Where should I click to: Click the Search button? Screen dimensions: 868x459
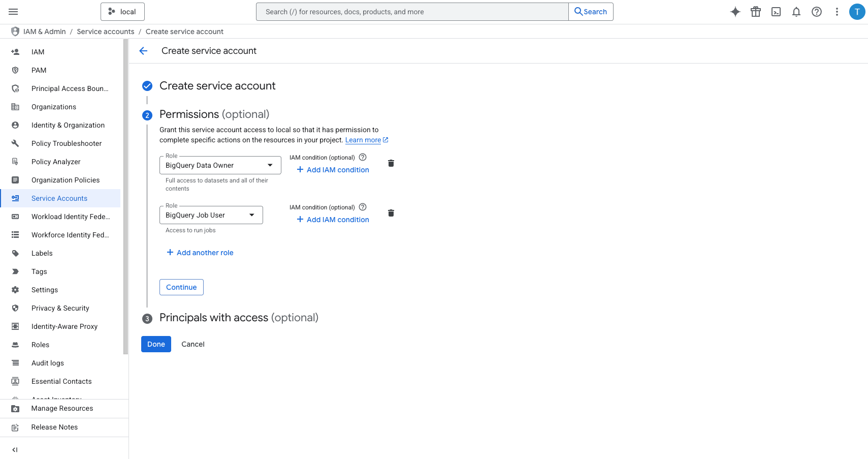[x=591, y=12]
